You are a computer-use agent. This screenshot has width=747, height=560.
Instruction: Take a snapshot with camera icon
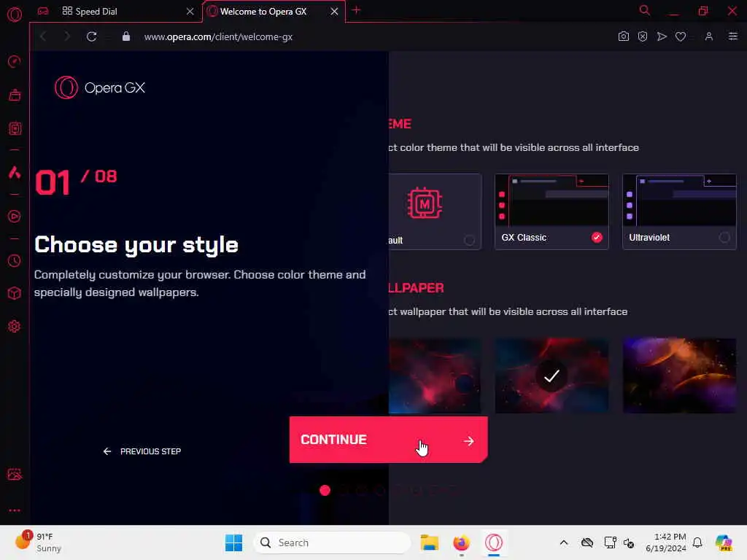(x=623, y=36)
